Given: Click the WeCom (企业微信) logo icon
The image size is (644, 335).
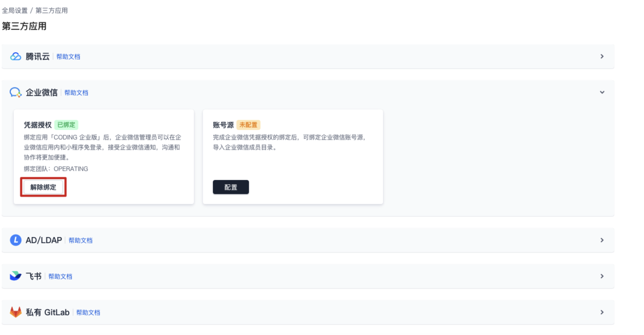Looking at the screenshot, I should click(x=16, y=92).
